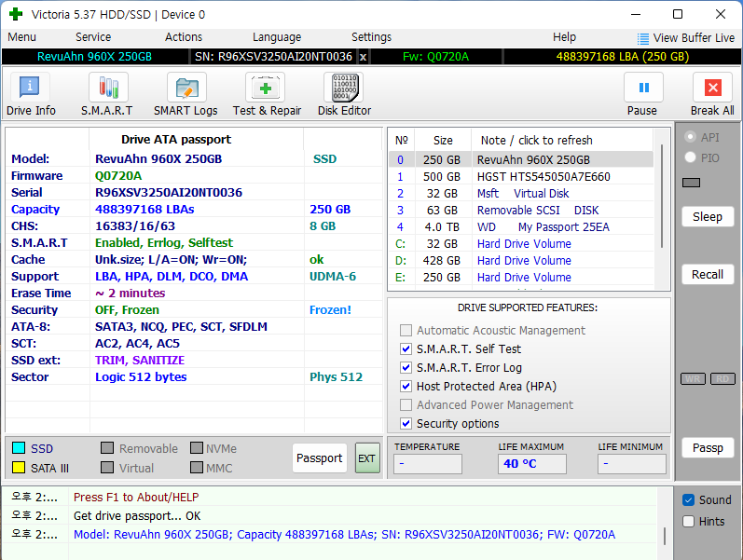This screenshot has width=743, height=560.
Task: Click the gray status box under PIO
Action: click(692, 183)
